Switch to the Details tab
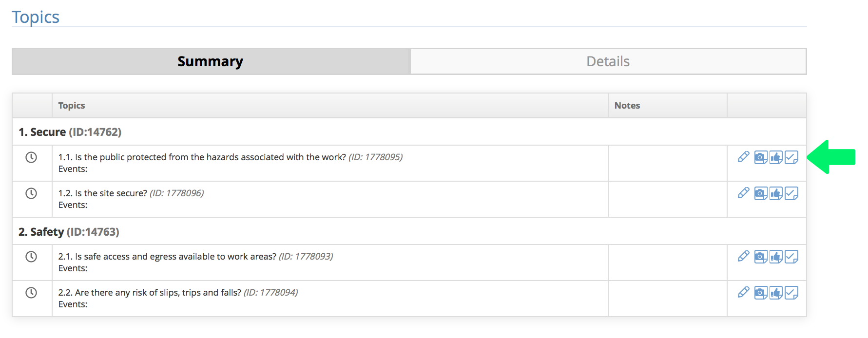Screen dimensions: 868x338 pos(608,61)
